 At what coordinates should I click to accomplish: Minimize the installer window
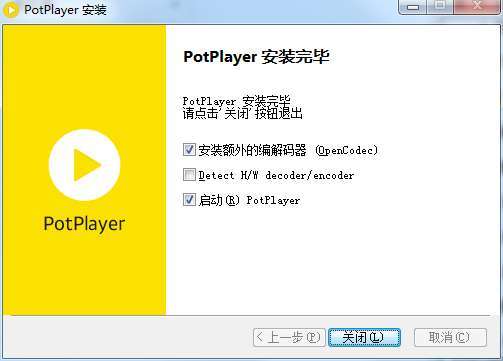click(x=413, y=7)
